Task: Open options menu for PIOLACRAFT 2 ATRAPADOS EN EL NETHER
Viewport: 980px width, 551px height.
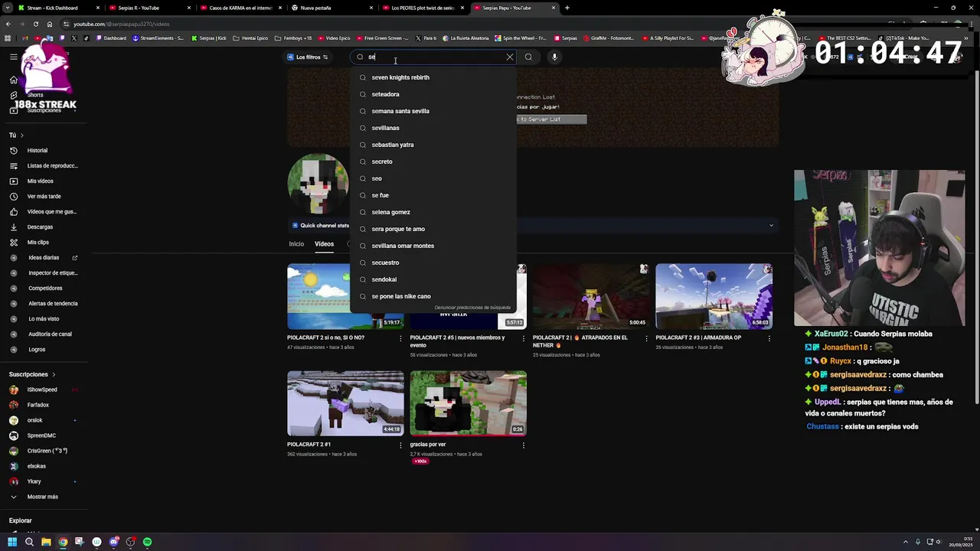Action: point(646,338)
